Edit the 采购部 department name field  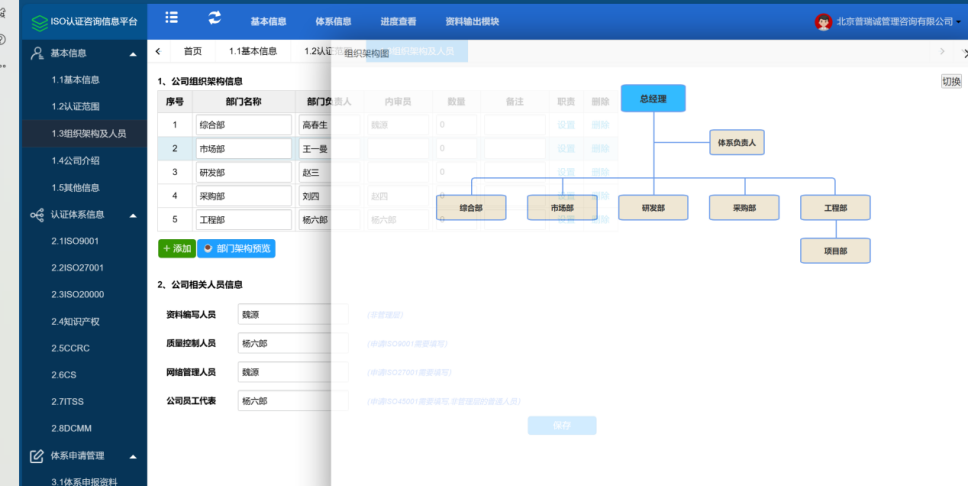click(x=243, y=196)
